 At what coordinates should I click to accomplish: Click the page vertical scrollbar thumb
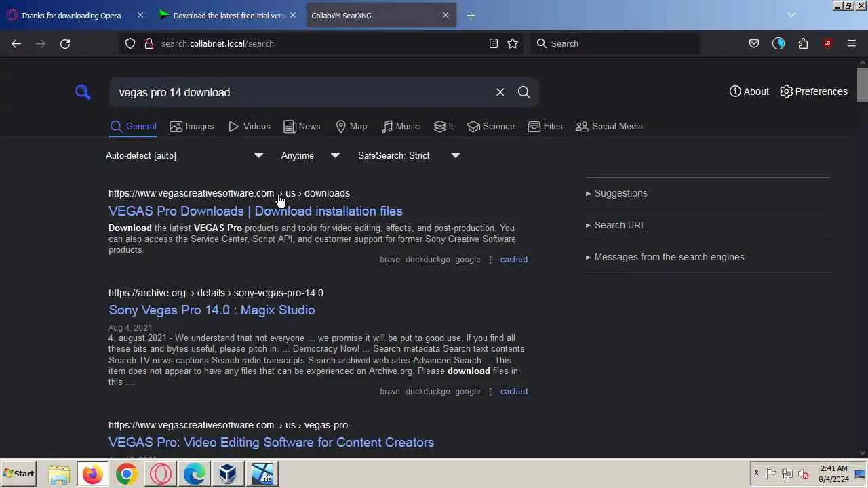863,85
